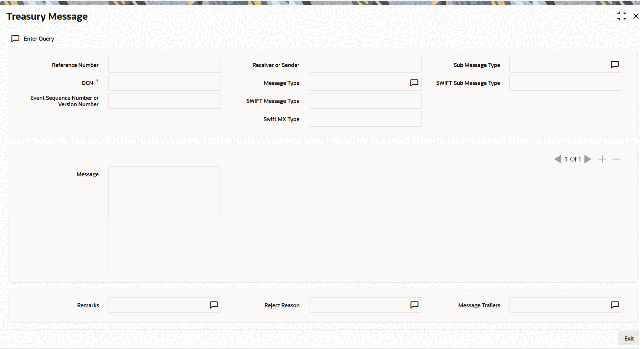644x349 pixels.
Task: Click the 'Receiver or Sender' label
Action: point(276,65)
